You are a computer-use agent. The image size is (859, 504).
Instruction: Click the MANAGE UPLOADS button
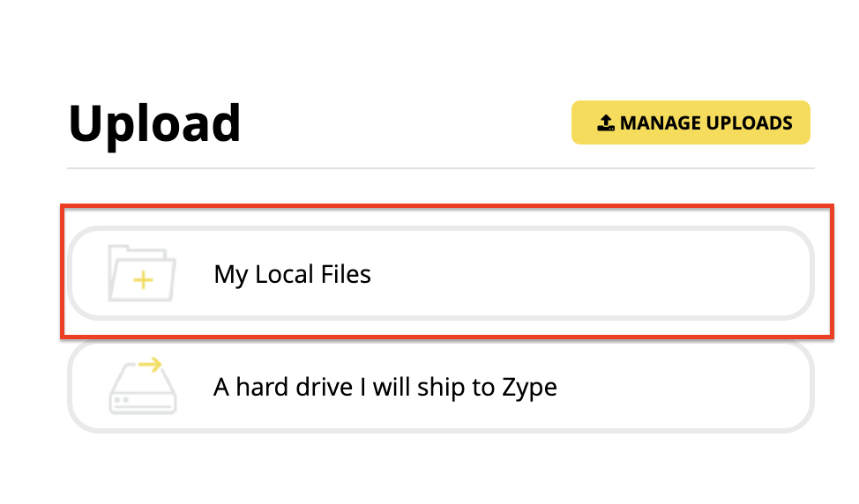[x=691, y=122]
